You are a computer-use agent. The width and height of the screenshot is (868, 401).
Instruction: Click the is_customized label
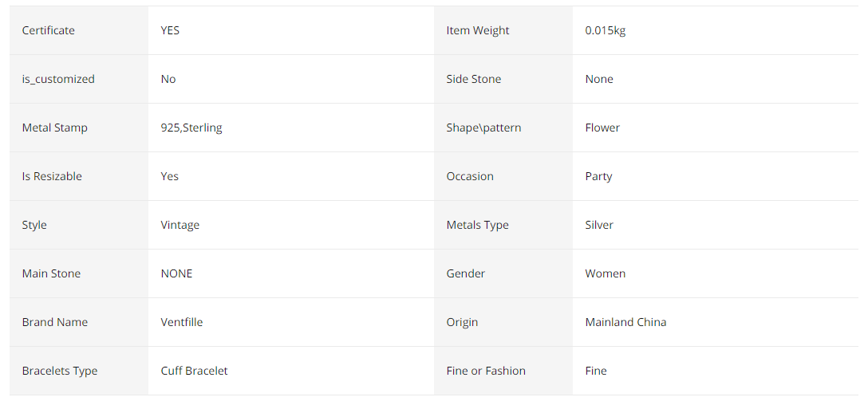tap(58, 79)
